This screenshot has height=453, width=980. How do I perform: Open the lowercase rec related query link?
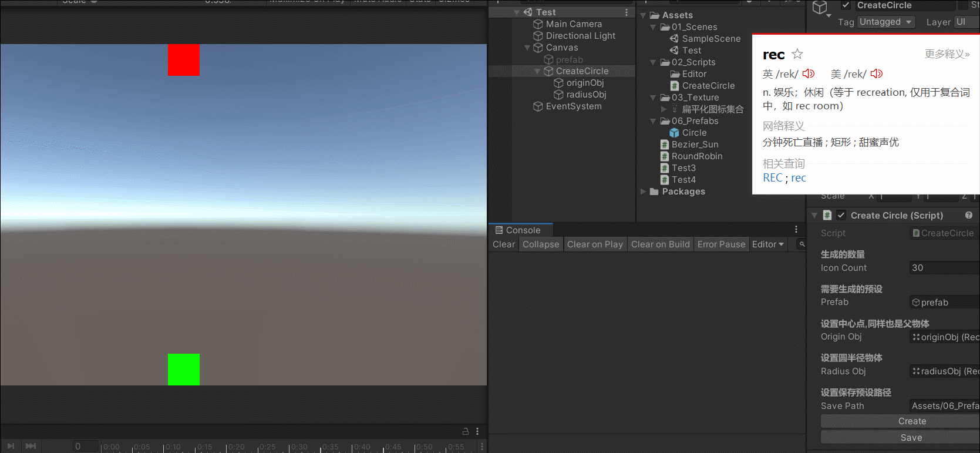pyautogui.click(x=799, y=178)
